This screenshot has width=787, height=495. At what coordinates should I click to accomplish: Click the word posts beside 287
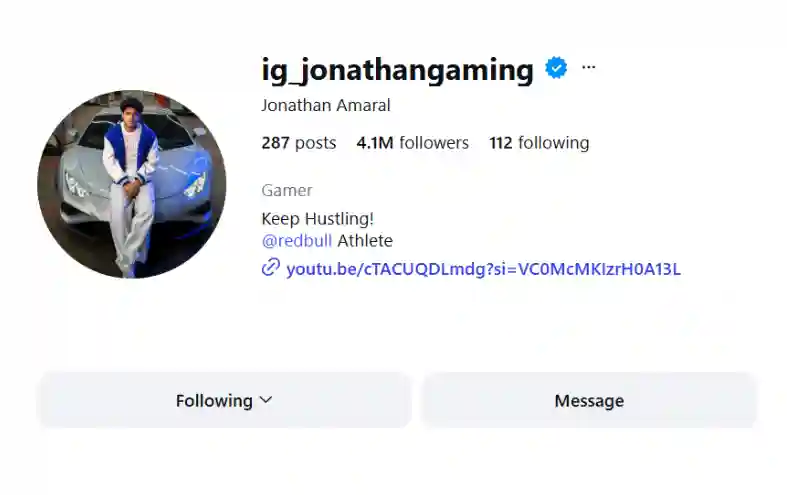[316, 144]
